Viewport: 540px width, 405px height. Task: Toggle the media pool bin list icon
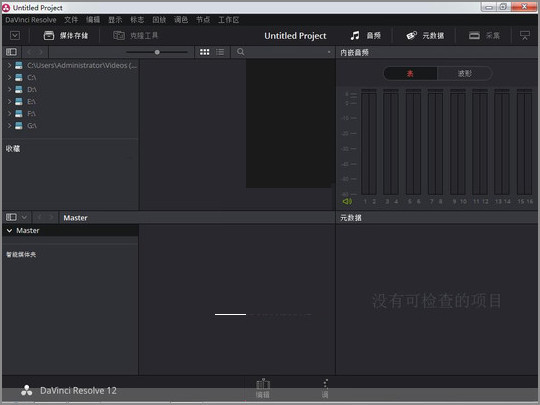(11, 217)
